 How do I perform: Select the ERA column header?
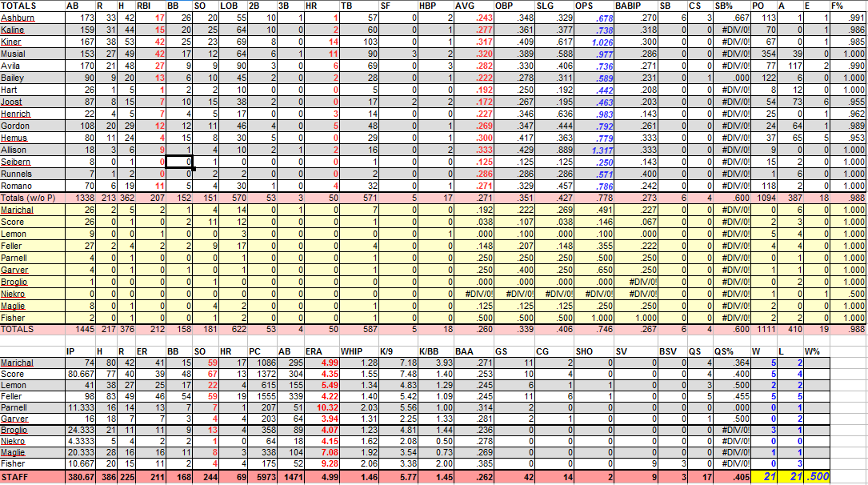321,351
